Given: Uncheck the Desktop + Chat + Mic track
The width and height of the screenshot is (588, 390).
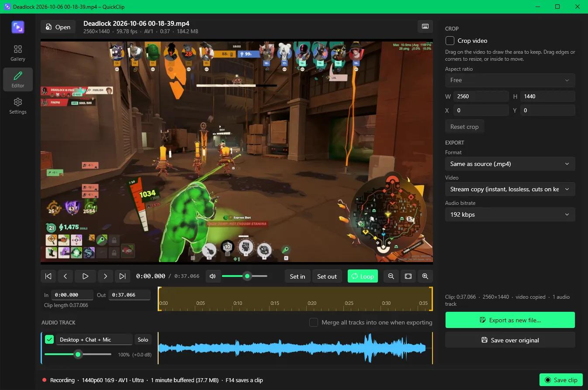Looking at the screenshot, I should (49, 339).
